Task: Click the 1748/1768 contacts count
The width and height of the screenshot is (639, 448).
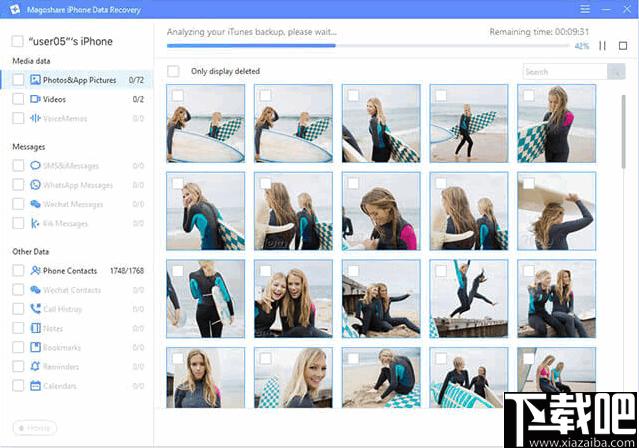Action: coord(127,271)
